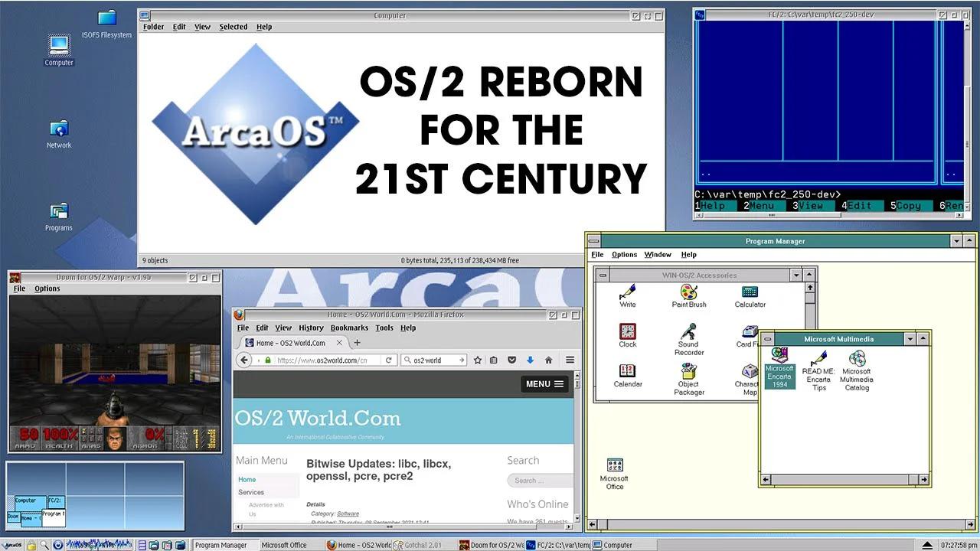Screen dimensions: 980x551
Task: Save the page to Pocket in Firefox
Action: (x=512, y=358)
